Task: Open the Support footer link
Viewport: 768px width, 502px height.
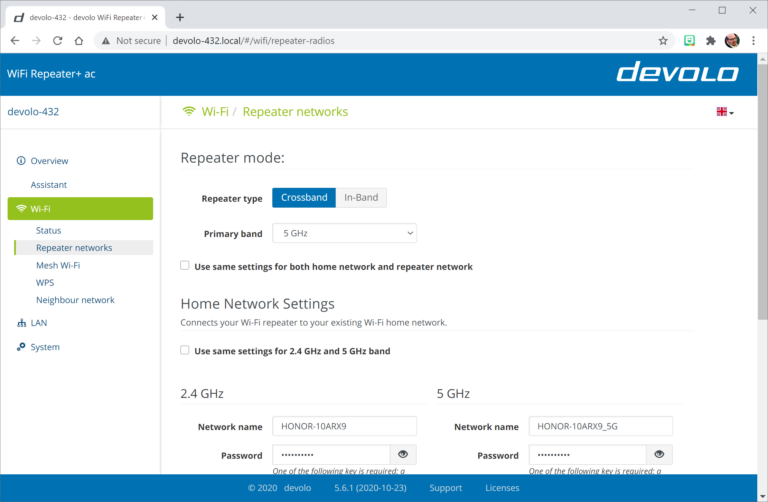Action: (x=446, y=488)
